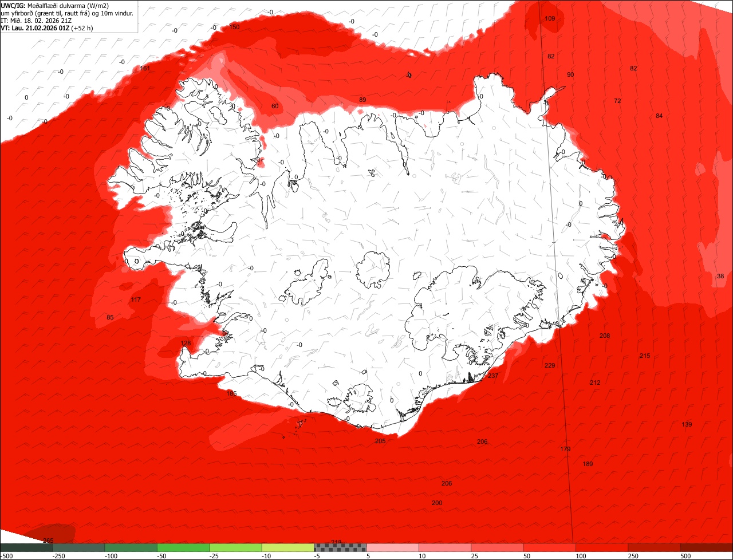Click the flux value 128 near Reykjanes peninsula
This screenshot has height=560, width=733.
pos(186,344)
